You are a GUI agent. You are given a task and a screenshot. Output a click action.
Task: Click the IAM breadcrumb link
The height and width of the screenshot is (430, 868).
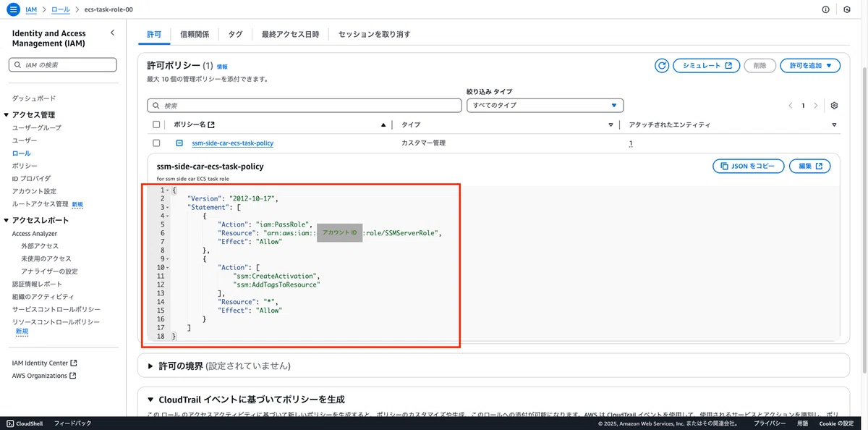coord(31,10)
